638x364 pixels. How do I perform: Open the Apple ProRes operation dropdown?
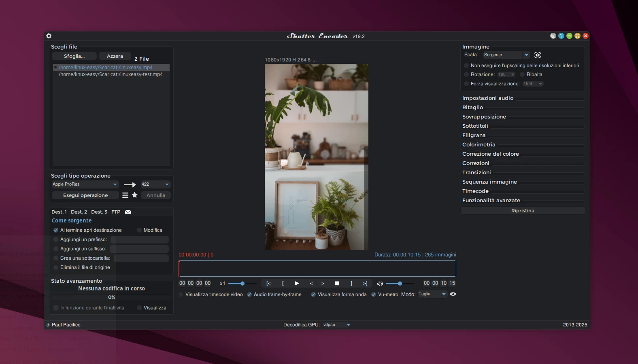pos(85,184)
